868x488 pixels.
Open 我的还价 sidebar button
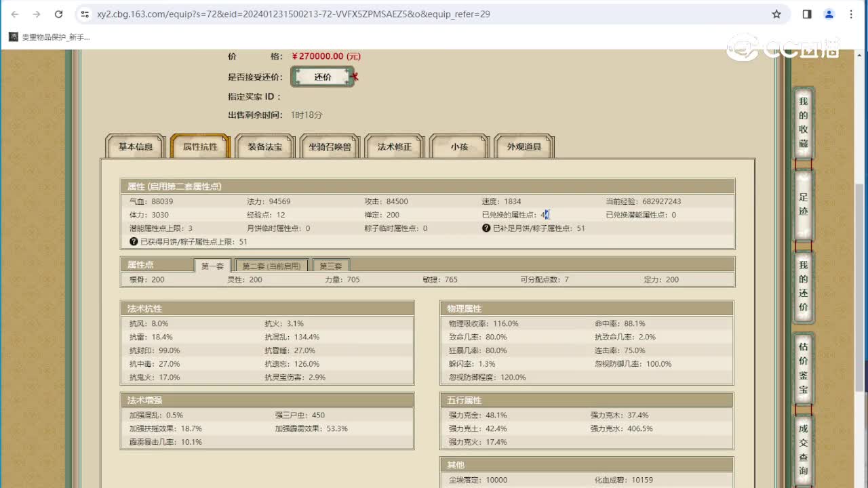point(803,286)
